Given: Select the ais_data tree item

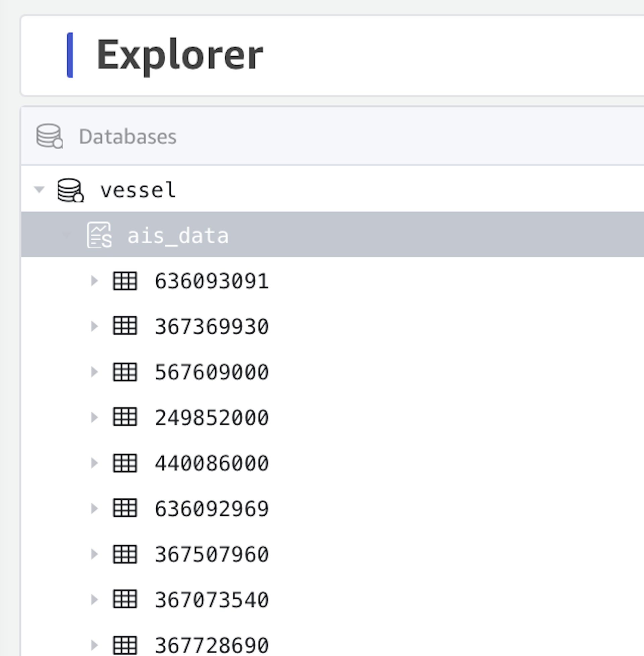Looking at the screenshot, I should pyautogui.click(x=178, y=236).
